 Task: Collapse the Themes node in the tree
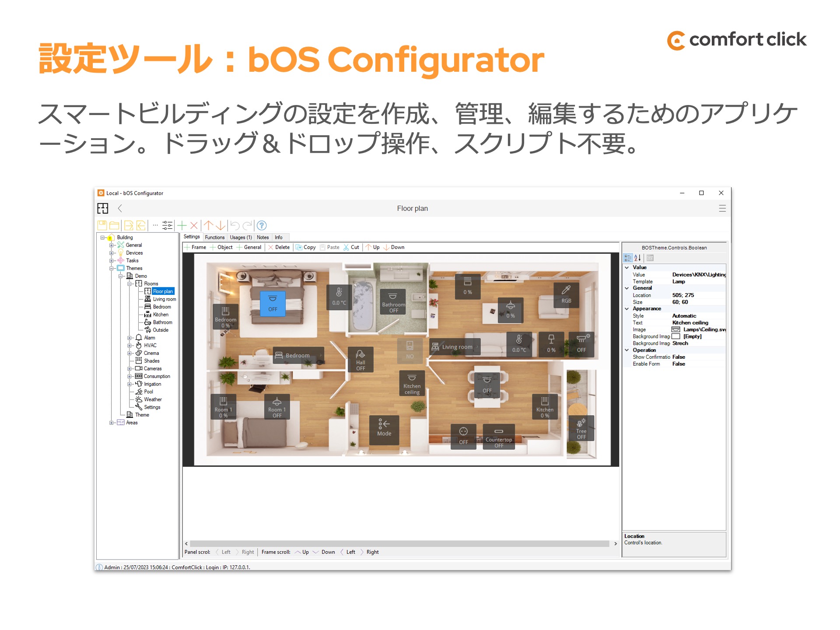coord(112,268)
